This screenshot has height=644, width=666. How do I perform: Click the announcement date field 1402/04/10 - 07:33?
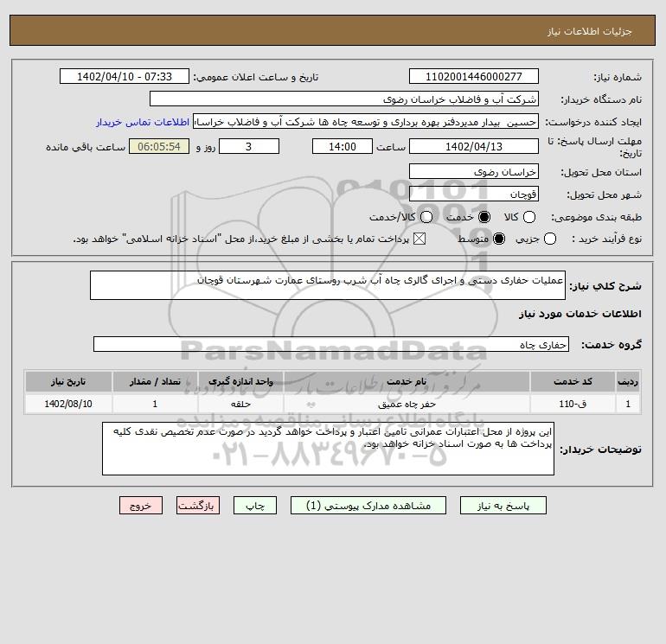click(x=125, y=76)
